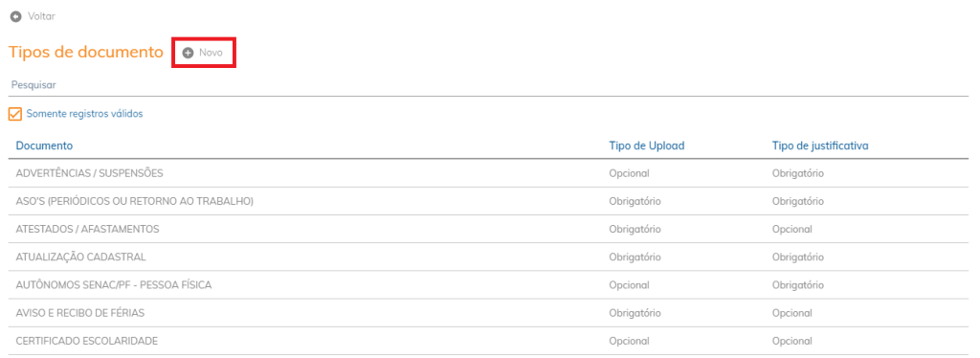Click Opcional upload value for ADVERTÊNCIAS row
This screenshot has width=980, height=358.
630,173
